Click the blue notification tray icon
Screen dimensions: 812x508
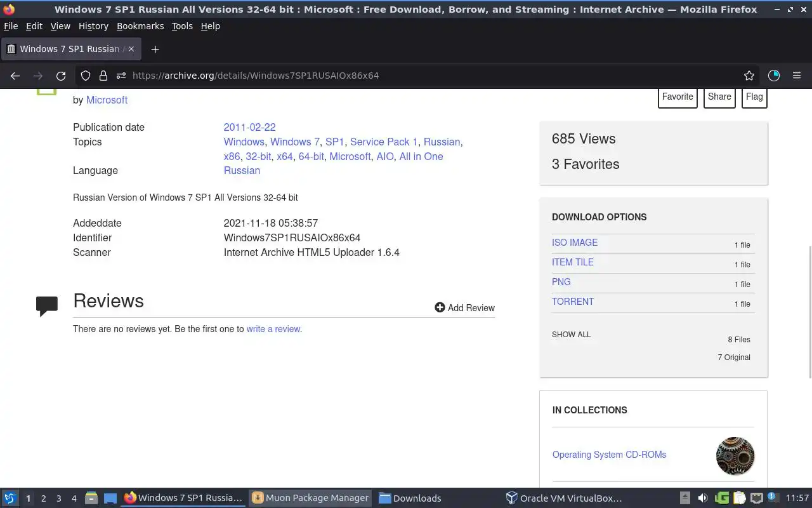773,497
